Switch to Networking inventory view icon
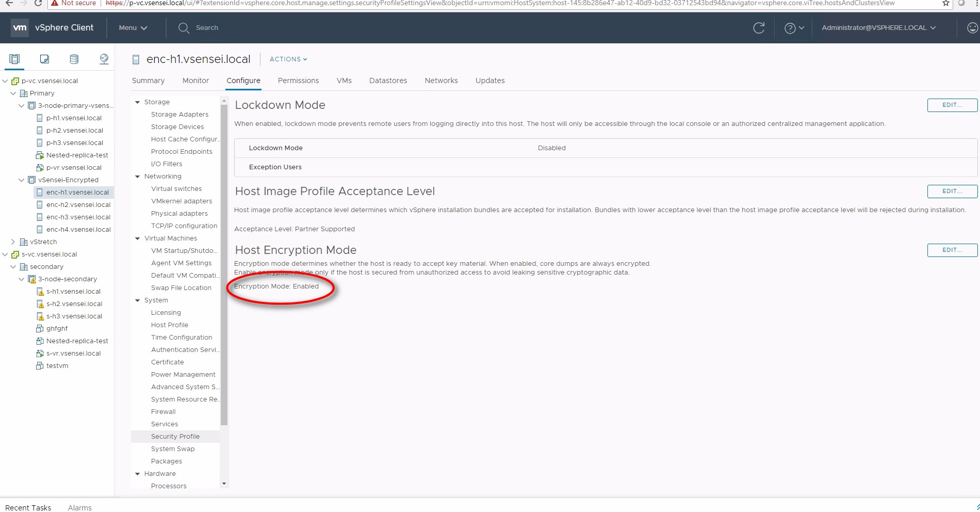Image resolution: width=980 pixels, height=512 pixels. (104, 59)
